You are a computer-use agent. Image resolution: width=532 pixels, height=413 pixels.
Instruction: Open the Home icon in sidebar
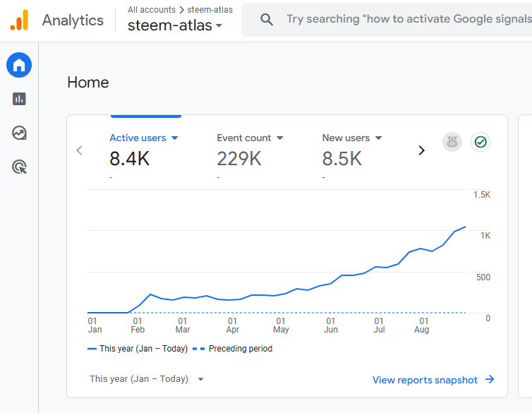(x=19, y=66)
